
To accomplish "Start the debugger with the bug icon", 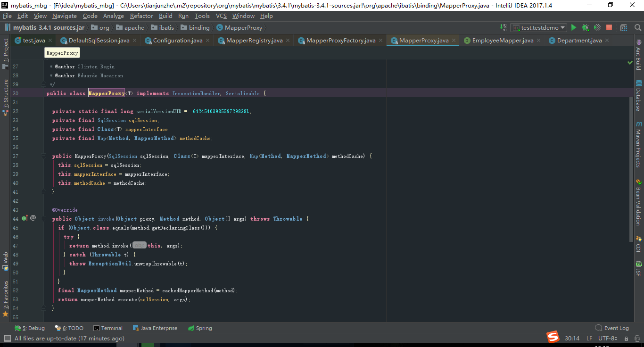I will pyautogui.click(x=585, y=27).
